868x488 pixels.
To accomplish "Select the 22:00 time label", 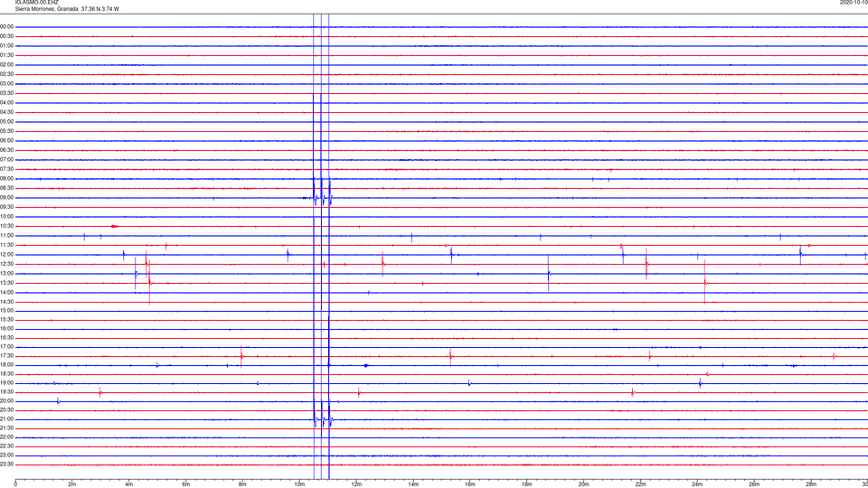I will tap(7, 437).
